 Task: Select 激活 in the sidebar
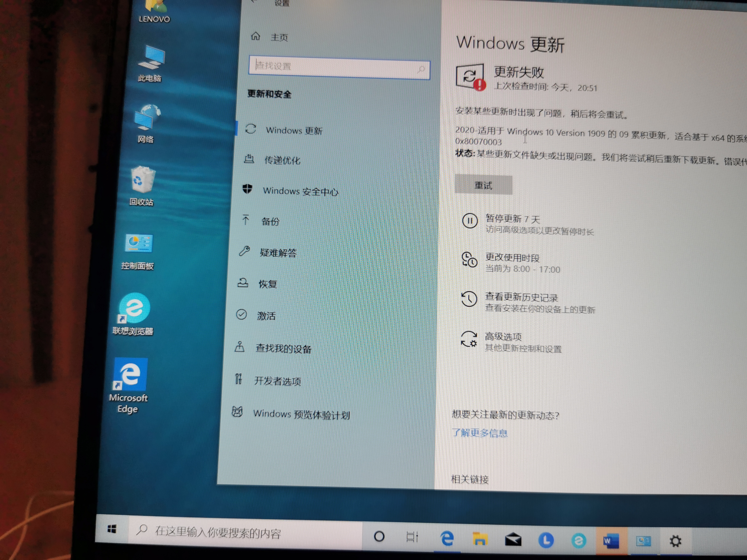tap(266, 316)
